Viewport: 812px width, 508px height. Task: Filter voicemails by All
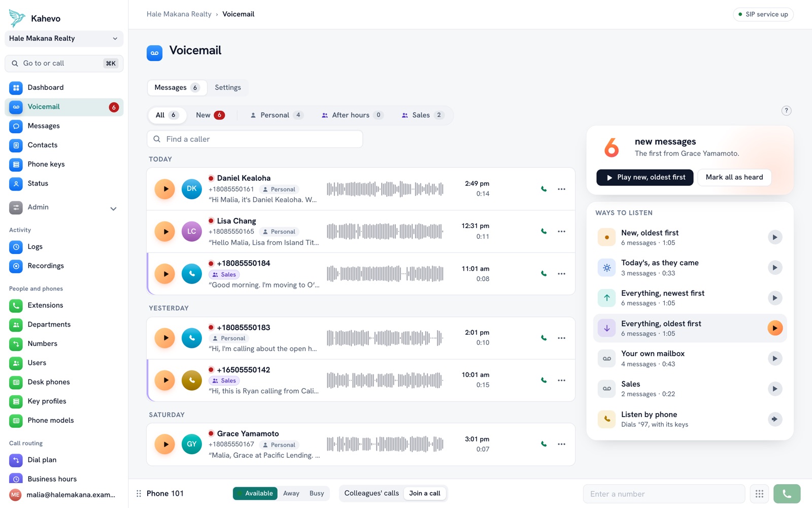point(167,115)
